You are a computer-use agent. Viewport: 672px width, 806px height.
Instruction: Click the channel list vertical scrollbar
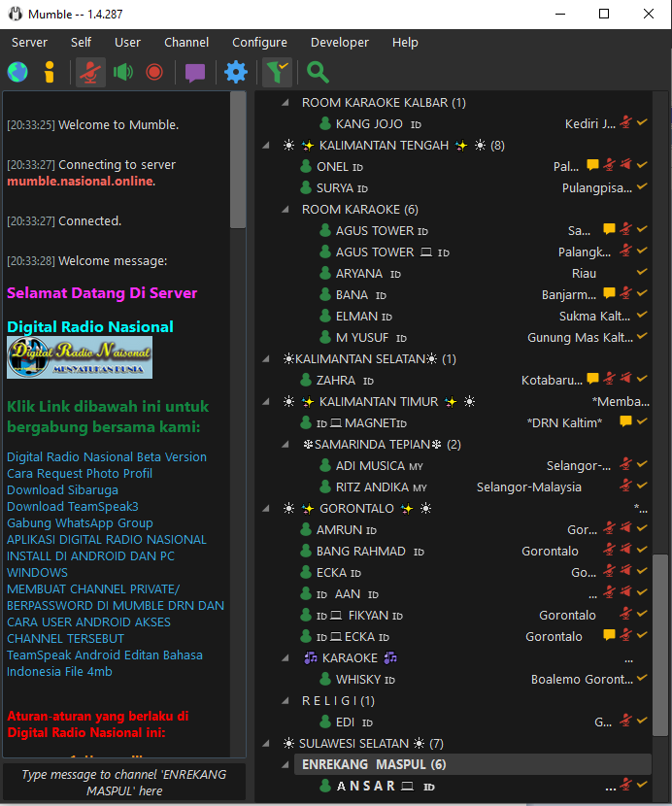tap(660, 641)
